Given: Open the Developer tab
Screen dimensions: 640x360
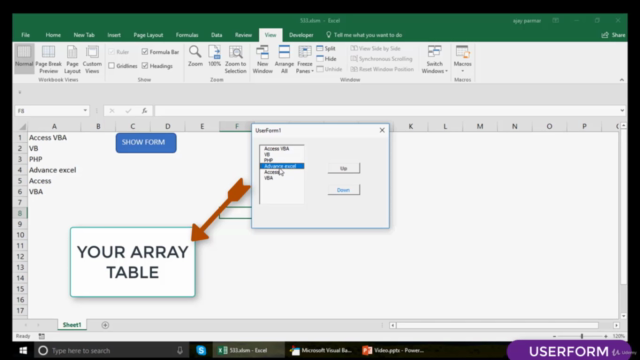Looking at the screenshot, I should (301, 35).
